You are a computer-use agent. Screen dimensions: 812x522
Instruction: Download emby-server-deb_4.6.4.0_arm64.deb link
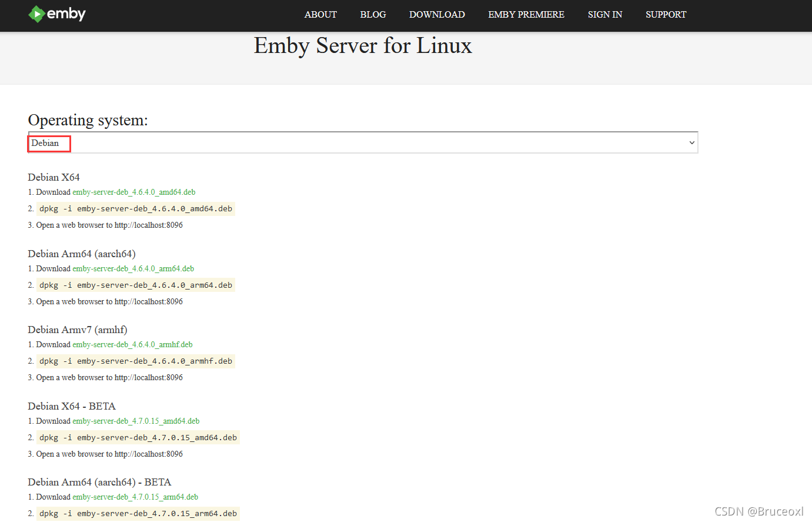point(133,269)
